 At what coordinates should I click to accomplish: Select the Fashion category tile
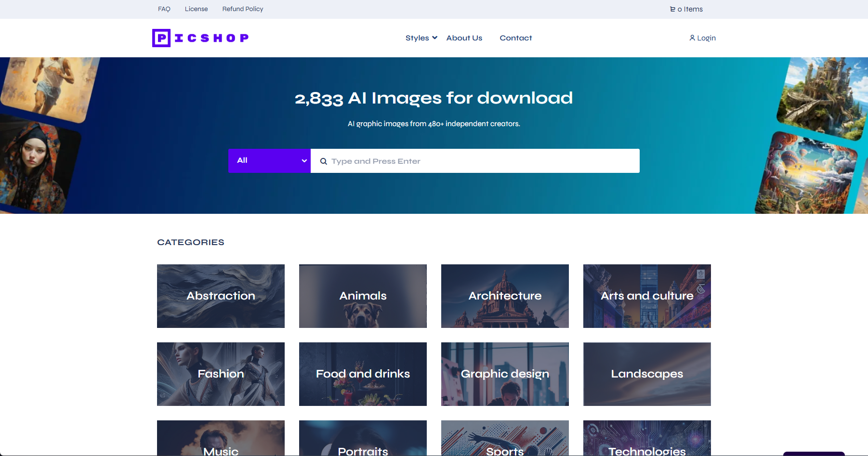221,374
